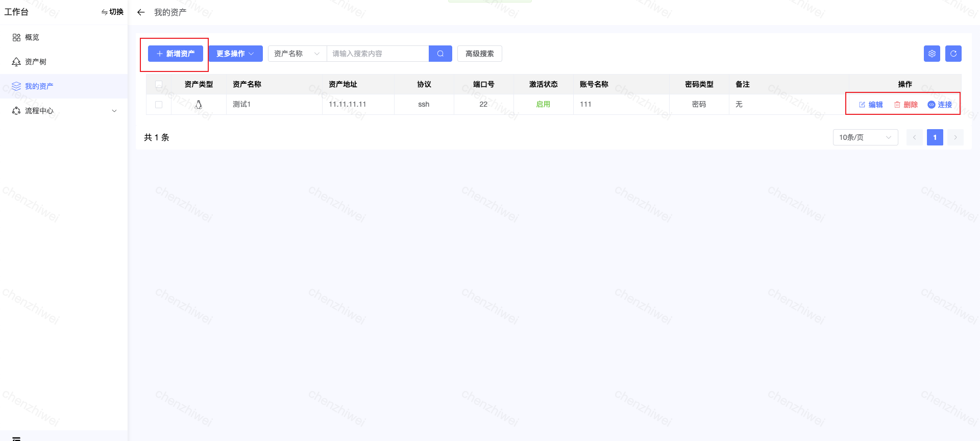The height and width of the screenshot is (441, 980).
Task: Select page 1 in pagination
Action: 935,137
